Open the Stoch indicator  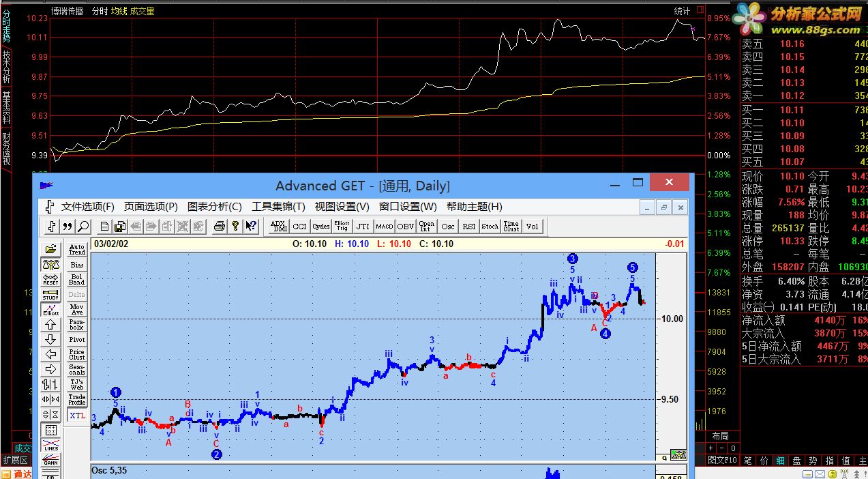pos(490,227)
